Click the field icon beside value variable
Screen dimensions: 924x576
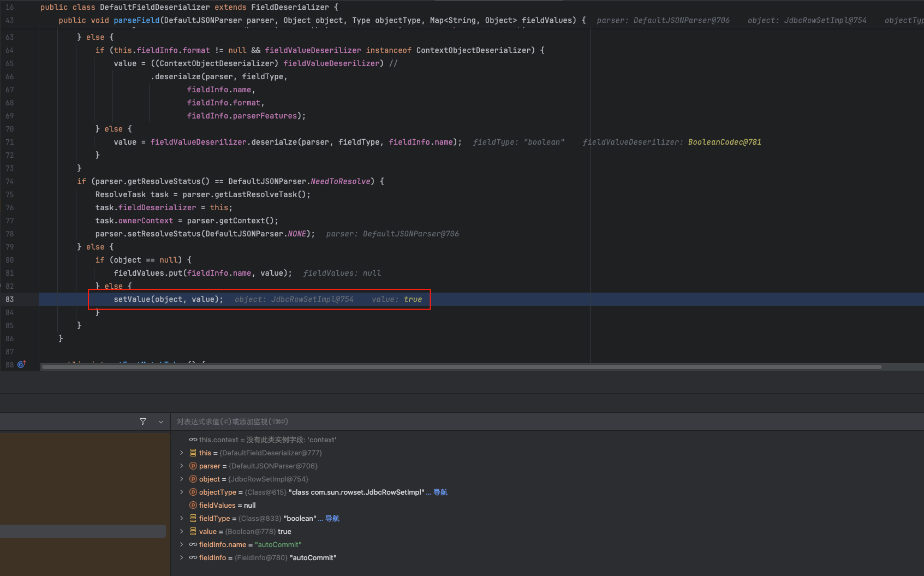point(193,531)
